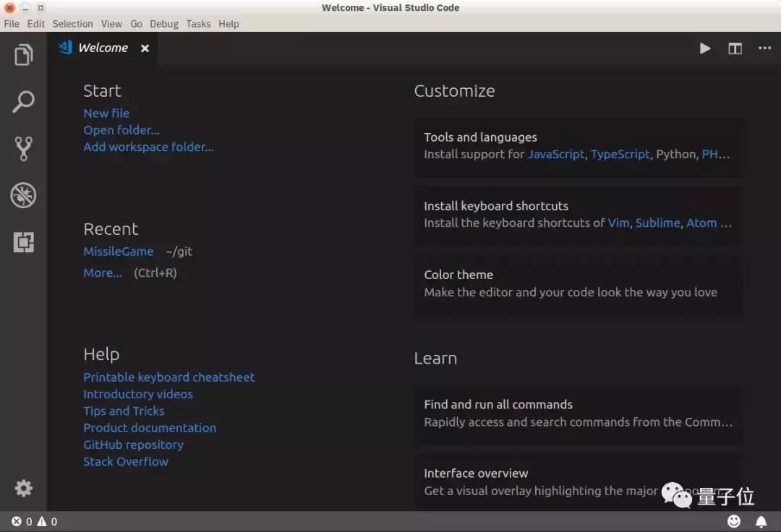Open More Actions via the ellipsis icon
This screenshot has width=781, height=532.
tap(764, 48)
